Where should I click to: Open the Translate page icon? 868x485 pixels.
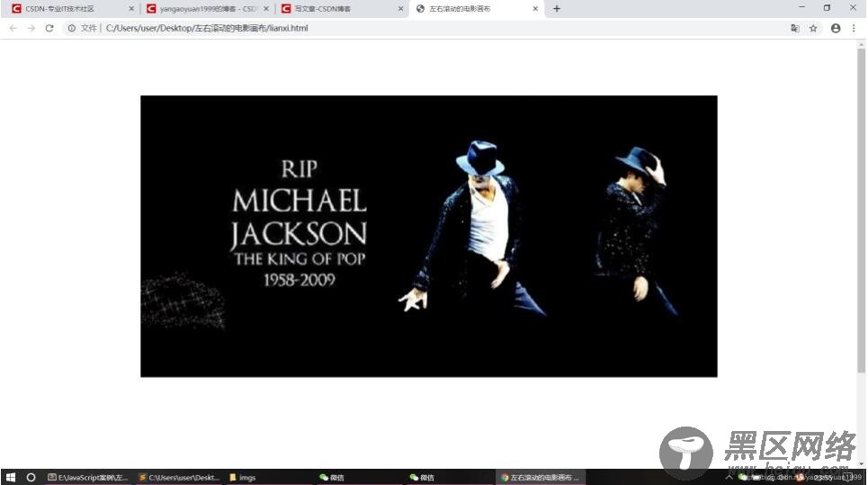tap(795, 28)
